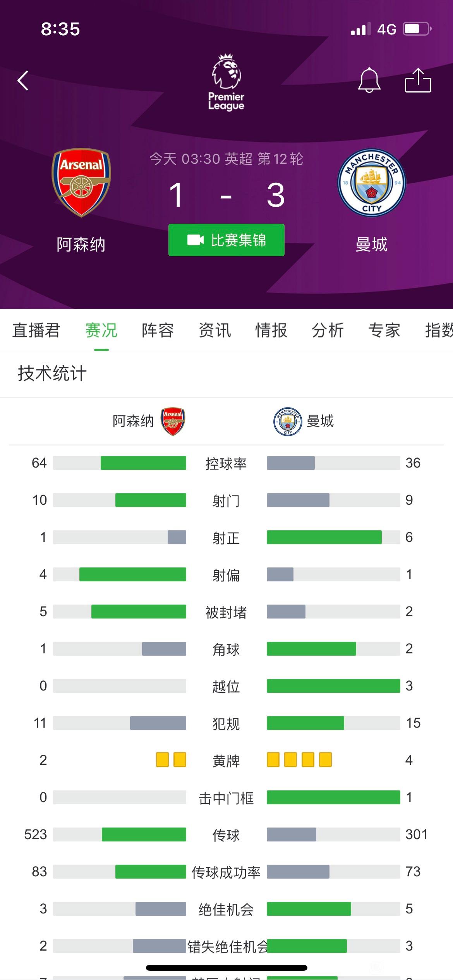Viewport: 453px width, 980px height.
Task: Open the 比赛集锦 highlights video button
Action: [226, 240]
